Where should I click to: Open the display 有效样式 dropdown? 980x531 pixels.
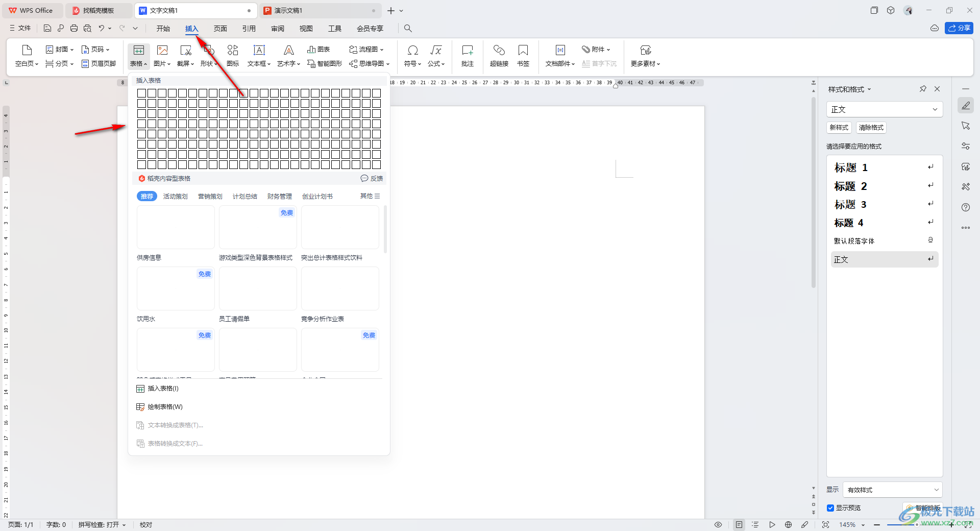coord(893,490)
